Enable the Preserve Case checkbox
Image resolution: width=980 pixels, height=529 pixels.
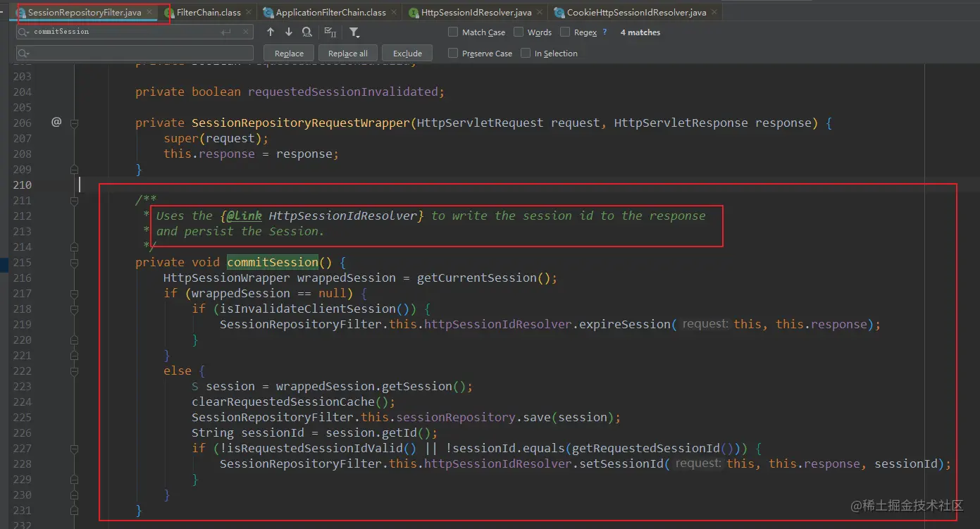[453, 53]
